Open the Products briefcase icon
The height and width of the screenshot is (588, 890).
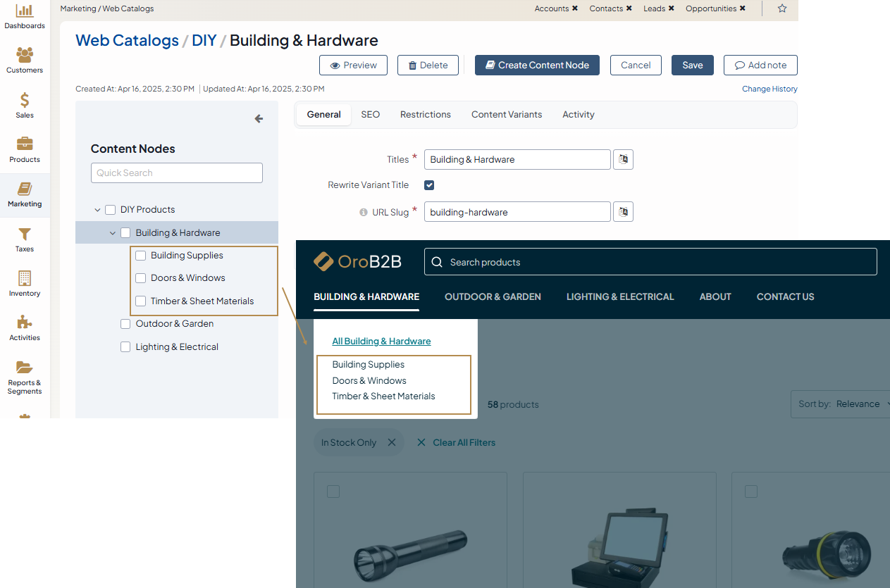[x=25, y=144]
